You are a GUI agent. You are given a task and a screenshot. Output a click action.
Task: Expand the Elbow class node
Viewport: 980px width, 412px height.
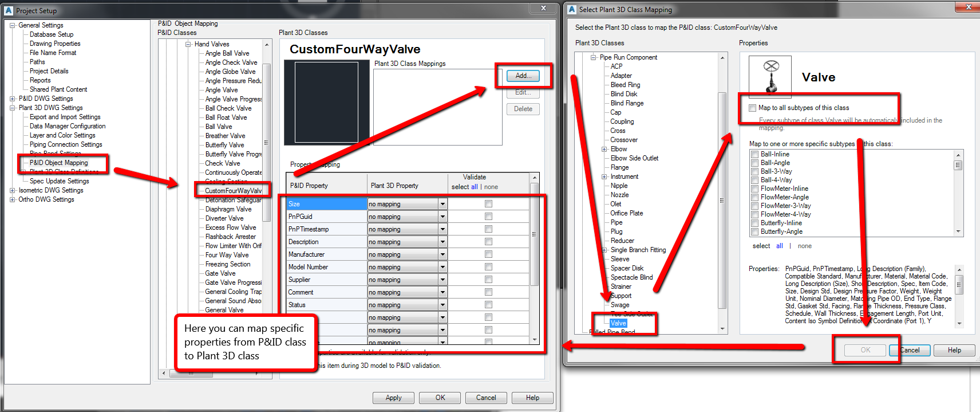(x=604, y=149)
